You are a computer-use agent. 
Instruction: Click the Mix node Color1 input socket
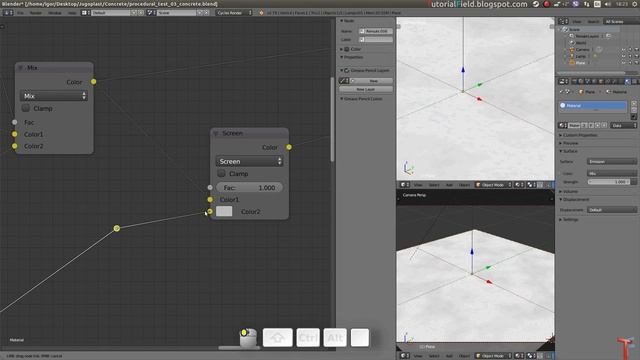(x=15, y=134)
